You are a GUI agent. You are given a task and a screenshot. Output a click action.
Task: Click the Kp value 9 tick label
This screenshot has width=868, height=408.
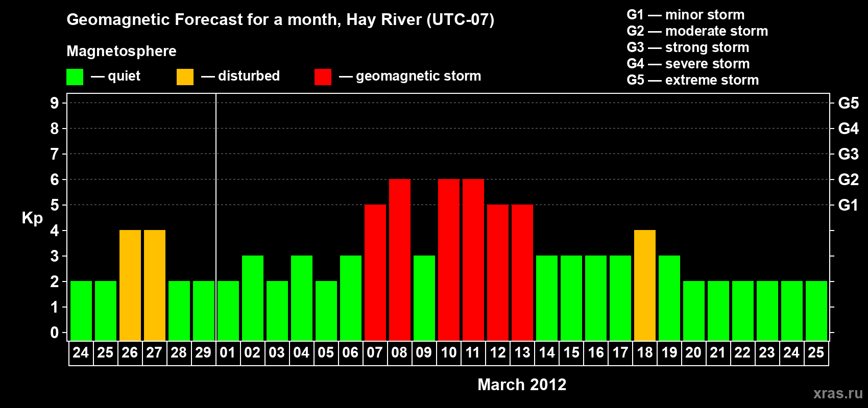pos(55,103)
